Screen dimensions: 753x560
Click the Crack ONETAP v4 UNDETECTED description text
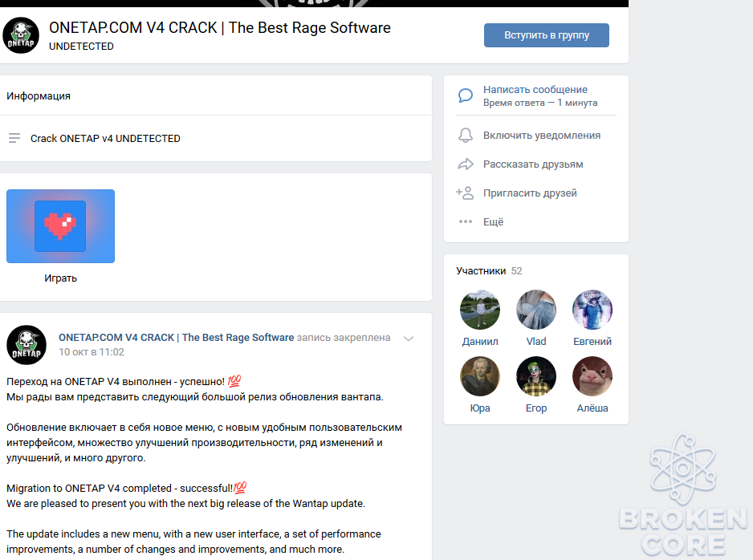pos(105,138)
